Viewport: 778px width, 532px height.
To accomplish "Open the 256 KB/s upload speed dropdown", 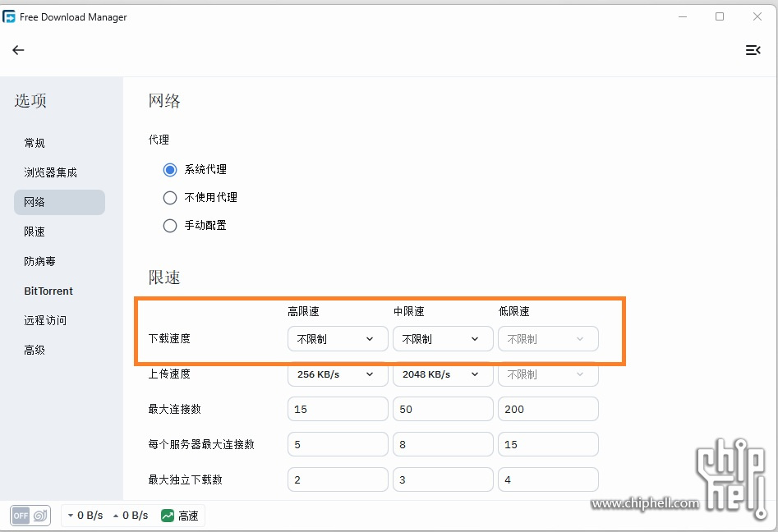I will click(x=338, y=374).
